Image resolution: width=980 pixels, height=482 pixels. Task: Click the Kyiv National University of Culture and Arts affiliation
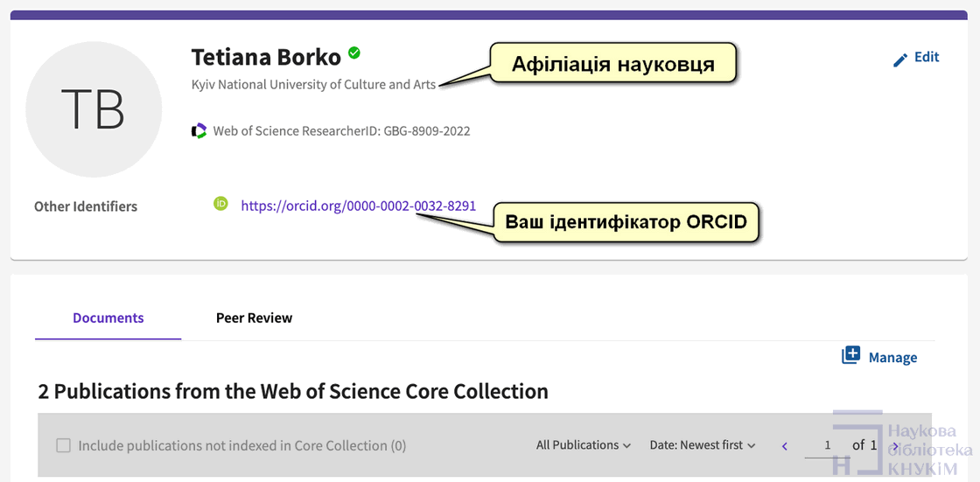click(313, 85)
